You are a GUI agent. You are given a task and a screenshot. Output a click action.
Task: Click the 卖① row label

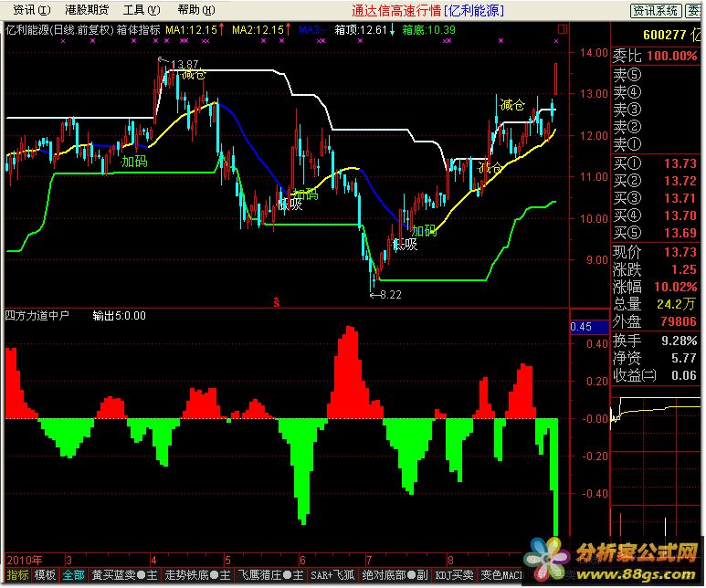coord(627,144)
